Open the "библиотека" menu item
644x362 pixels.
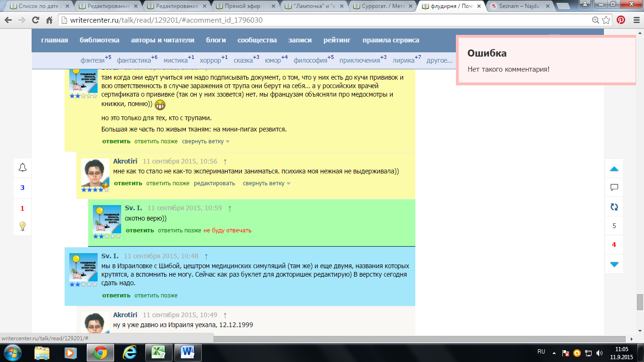point(99,40)
